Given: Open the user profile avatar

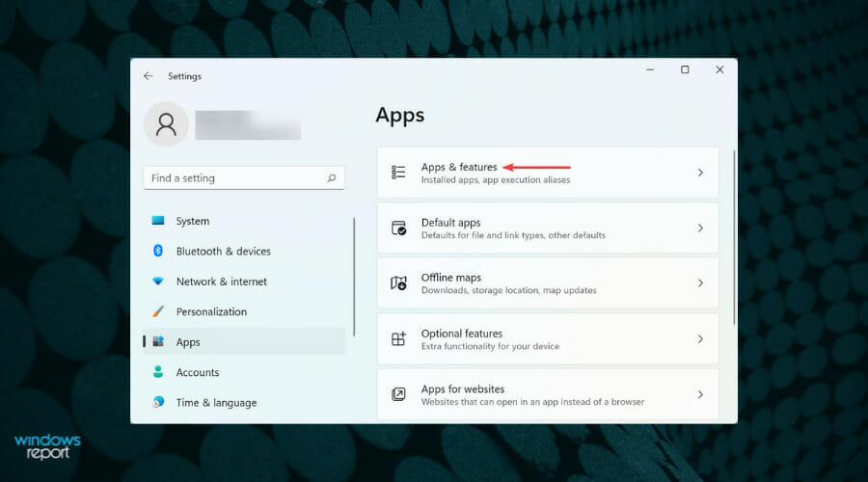Looking at the screenshot, I should click(x=166, y=124).
